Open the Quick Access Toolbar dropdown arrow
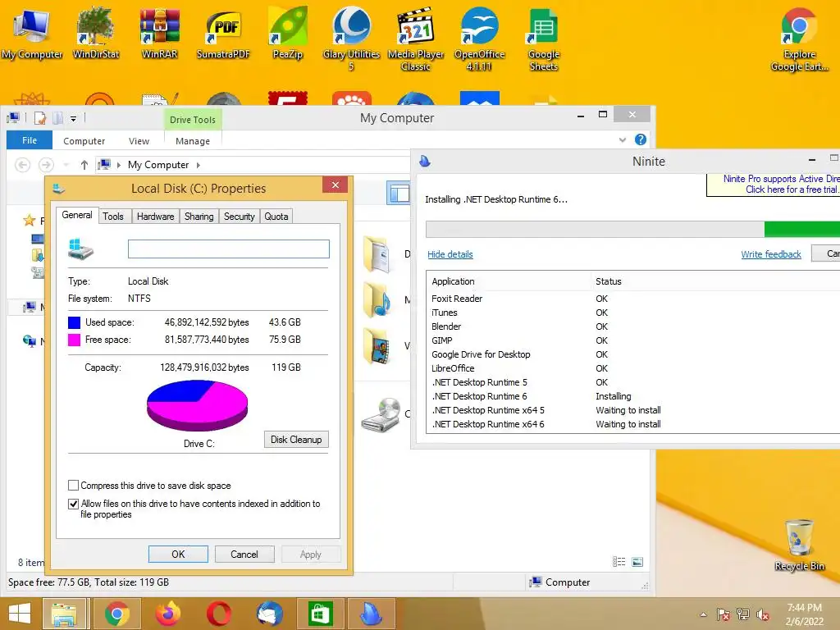Screen dimensions: 840x630 tap(73, 118)
